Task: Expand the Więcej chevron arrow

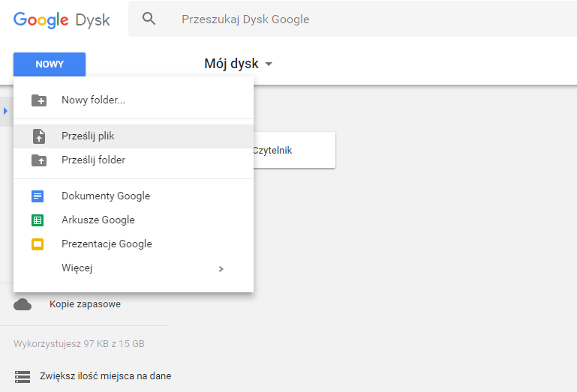Action: pyautogui.click(x=221, y=269)
